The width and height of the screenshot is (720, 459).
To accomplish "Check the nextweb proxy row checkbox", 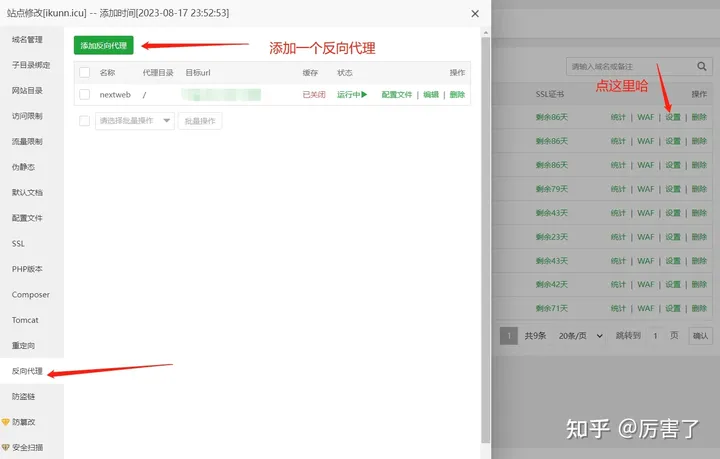I will pyautogui.click(x=84, y=95).
